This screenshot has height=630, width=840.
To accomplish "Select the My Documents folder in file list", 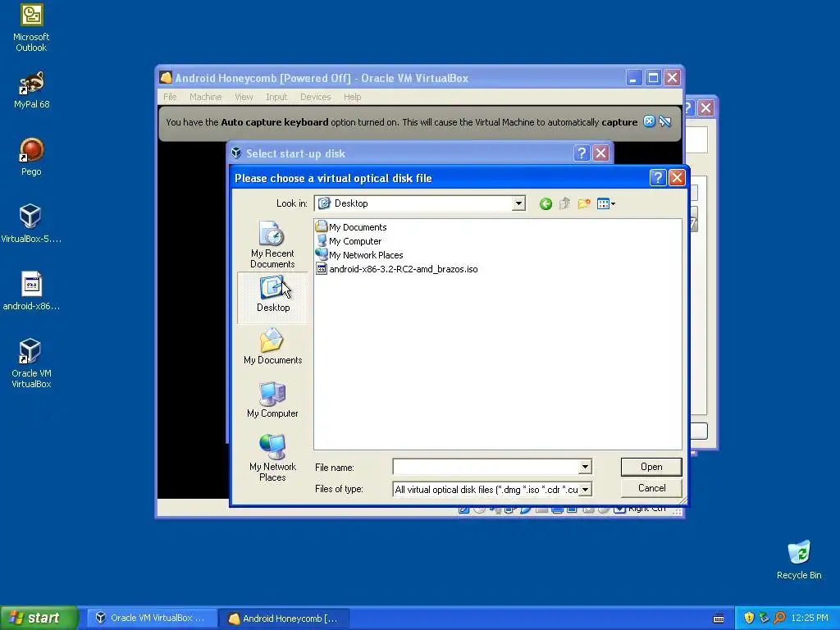I will tap(351, 227).
